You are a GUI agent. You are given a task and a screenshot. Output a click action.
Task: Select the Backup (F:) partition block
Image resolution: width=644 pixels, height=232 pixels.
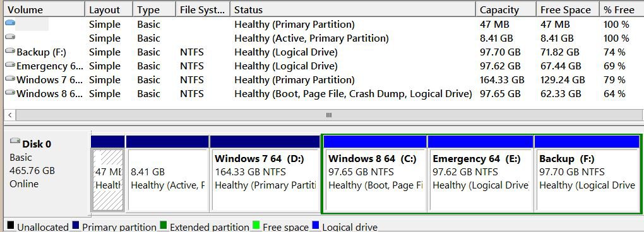[x=587, y=174]
